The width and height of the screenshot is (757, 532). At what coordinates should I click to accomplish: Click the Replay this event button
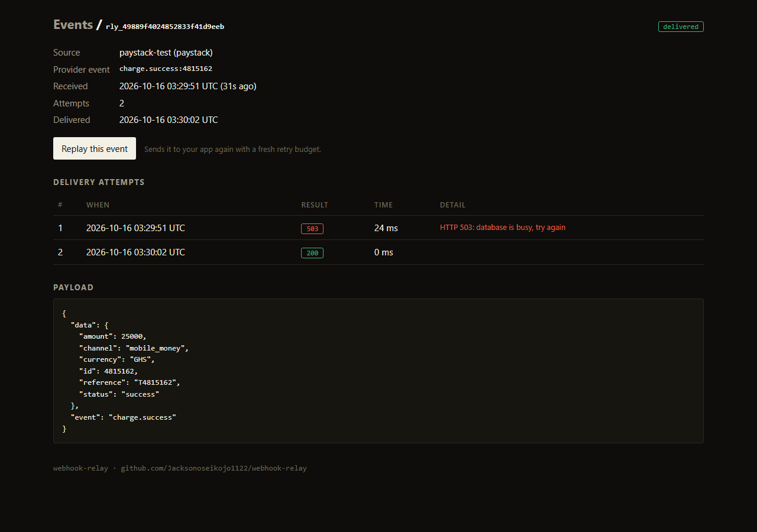click(95, 148)
